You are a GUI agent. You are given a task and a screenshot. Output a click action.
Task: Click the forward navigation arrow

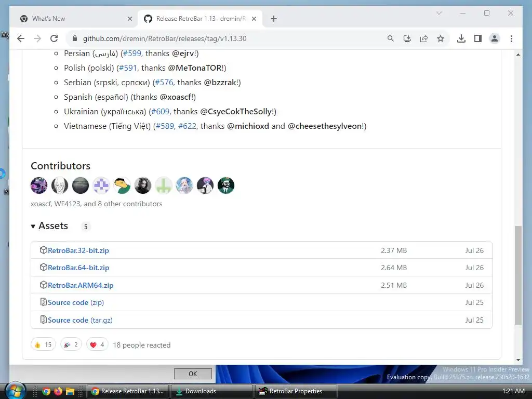click(37, 38)
